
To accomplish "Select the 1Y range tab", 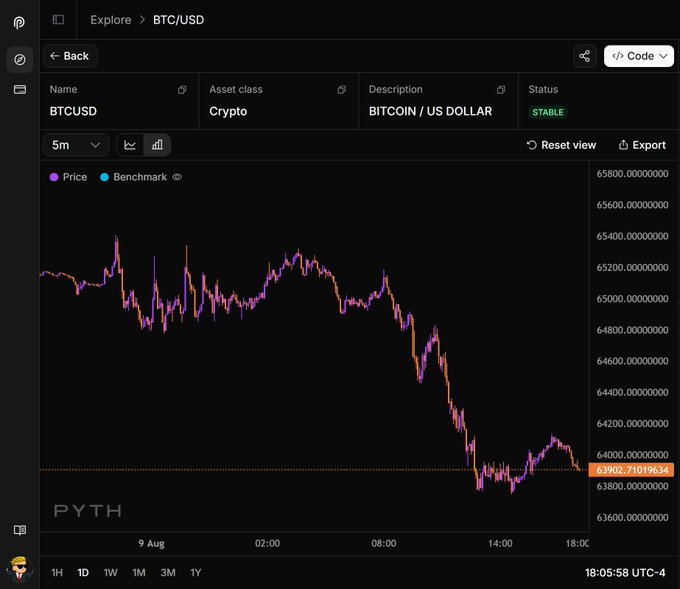I will (196, 573).
